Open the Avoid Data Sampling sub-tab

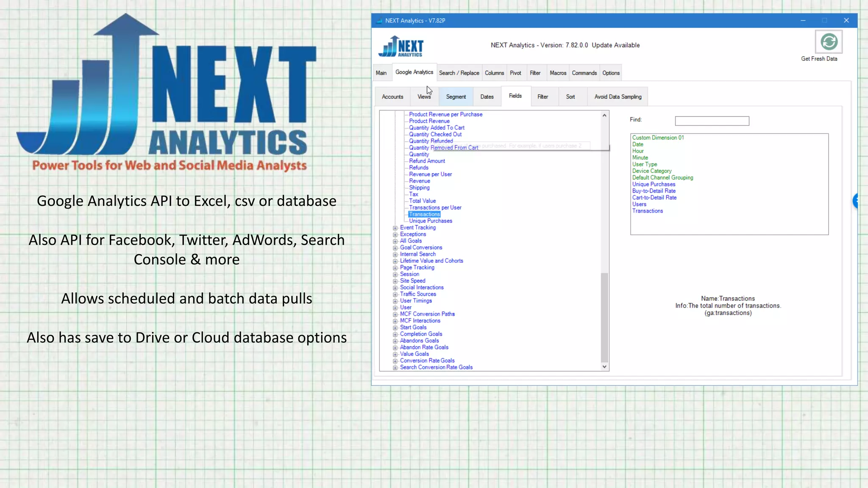[618, 97]
